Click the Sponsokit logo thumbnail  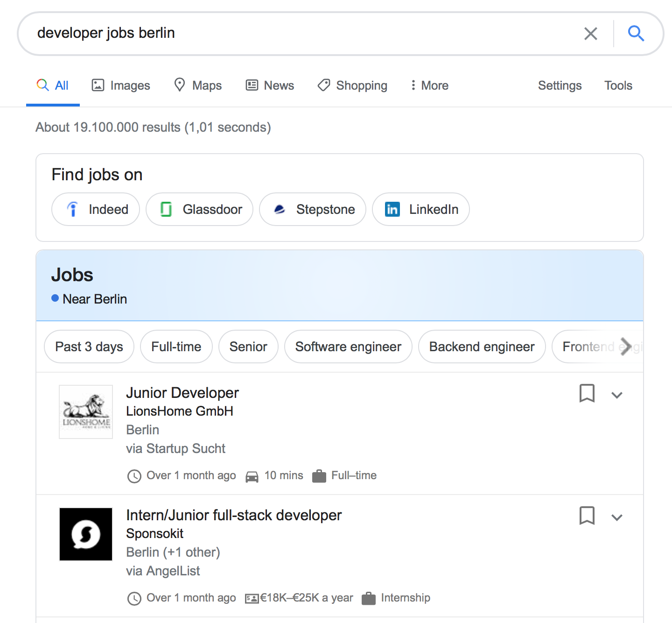[86, 534]
